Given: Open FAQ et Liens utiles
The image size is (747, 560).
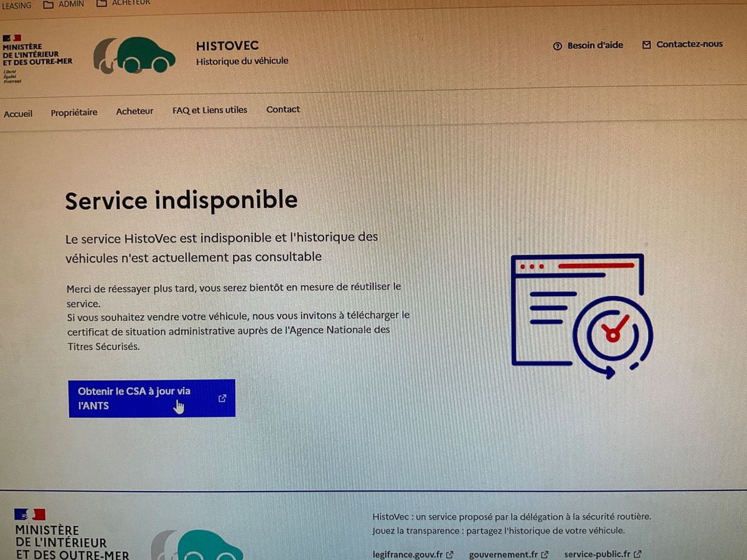Looking at the screenshot, I should [210, 110].
